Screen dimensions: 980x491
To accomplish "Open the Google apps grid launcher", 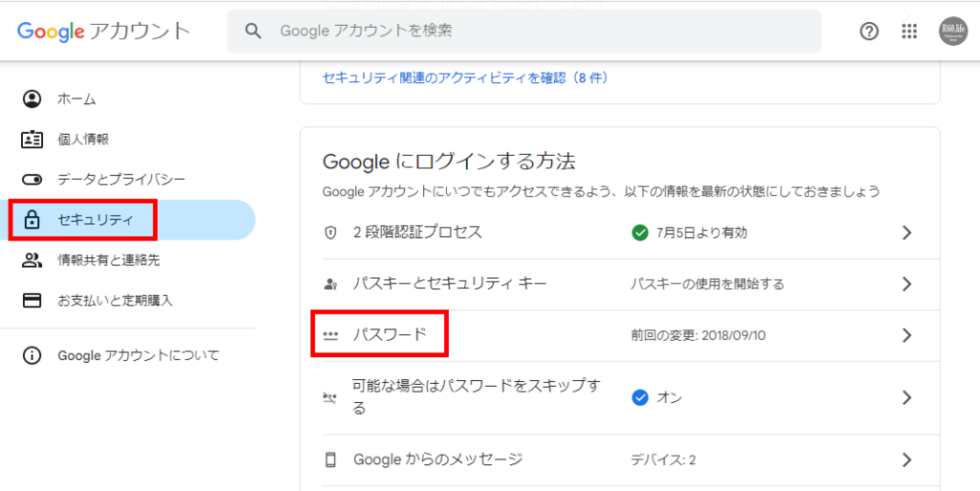I will pos(909,32).
